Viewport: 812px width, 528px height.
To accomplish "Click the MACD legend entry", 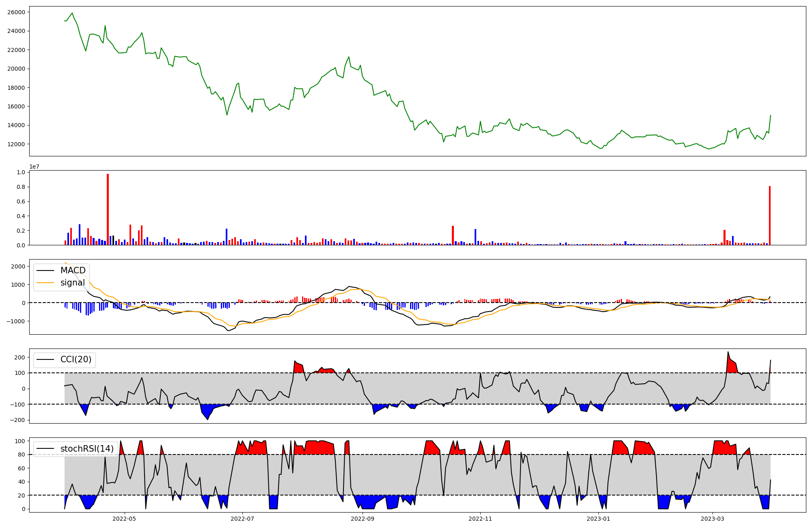I will 73,270.
